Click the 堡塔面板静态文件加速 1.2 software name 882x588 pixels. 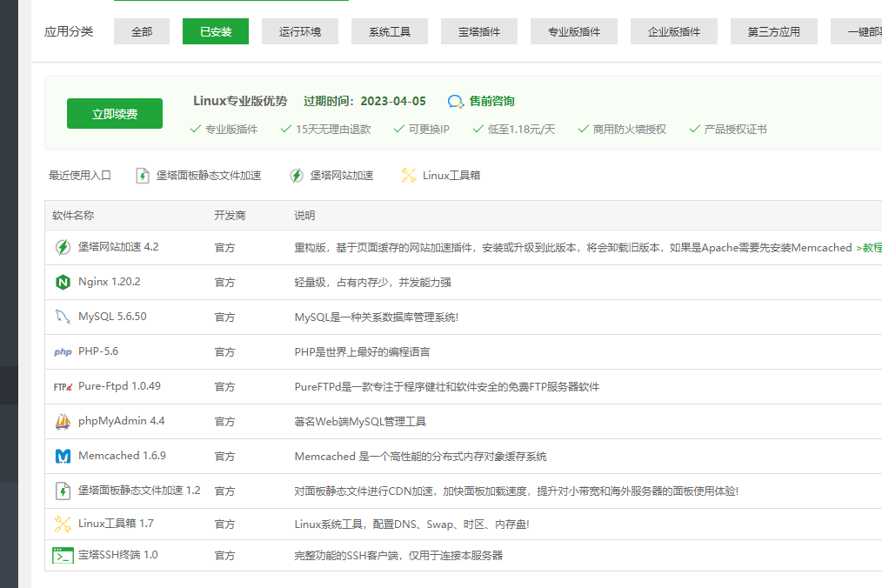pyautogui.click(x=139, y=491)
